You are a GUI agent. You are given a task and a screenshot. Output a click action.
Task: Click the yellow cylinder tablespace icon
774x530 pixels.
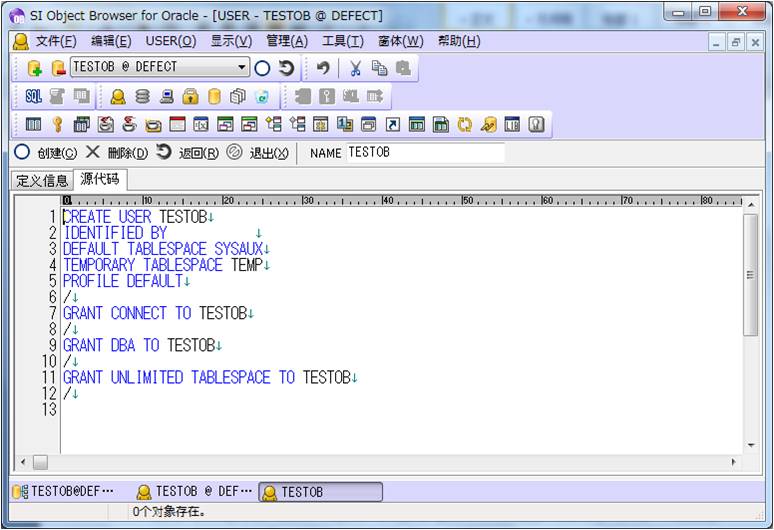pyautogui.click(x=214, y=96)
